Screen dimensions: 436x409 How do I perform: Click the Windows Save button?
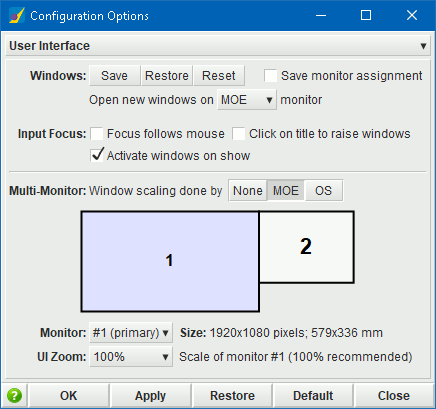[114, 76]
